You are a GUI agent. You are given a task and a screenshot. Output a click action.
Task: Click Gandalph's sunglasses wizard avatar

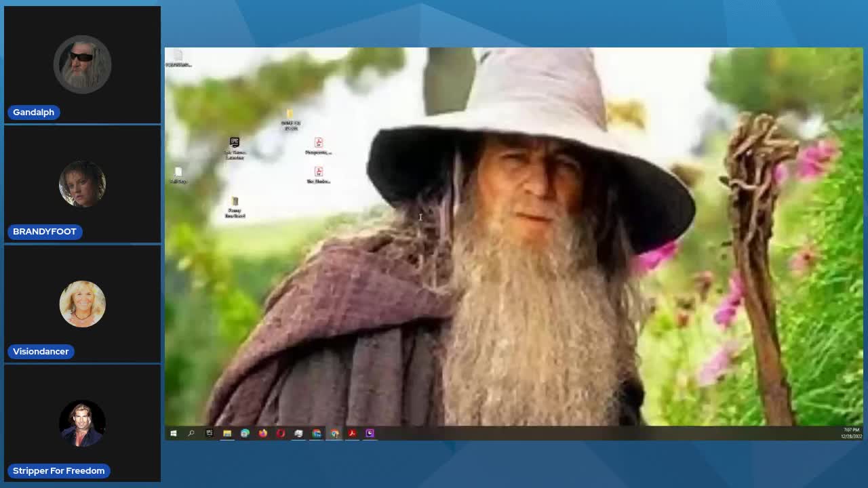click(82, 64)
